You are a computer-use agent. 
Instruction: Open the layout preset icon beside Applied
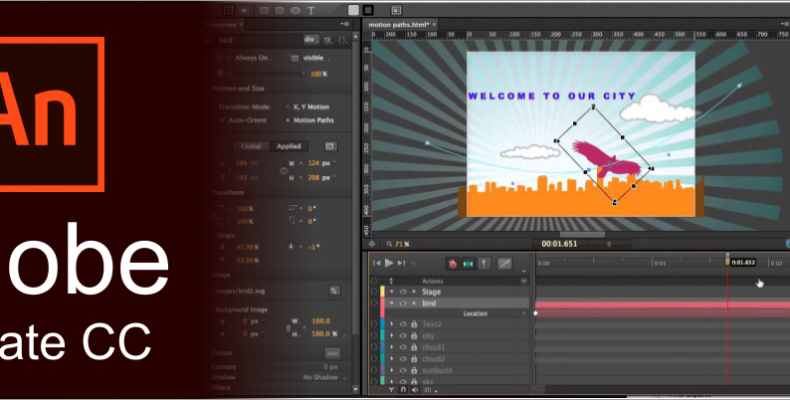(x=330, y=146)
